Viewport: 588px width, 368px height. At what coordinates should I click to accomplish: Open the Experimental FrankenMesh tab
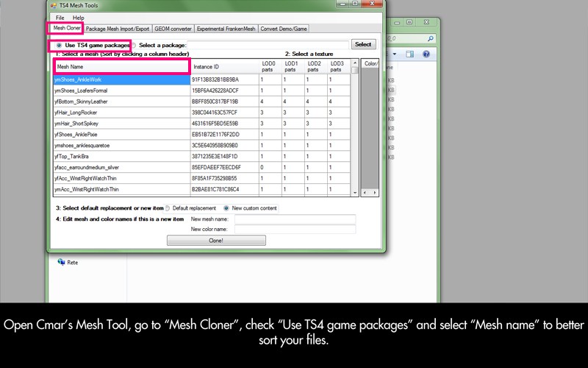point(226,29)
